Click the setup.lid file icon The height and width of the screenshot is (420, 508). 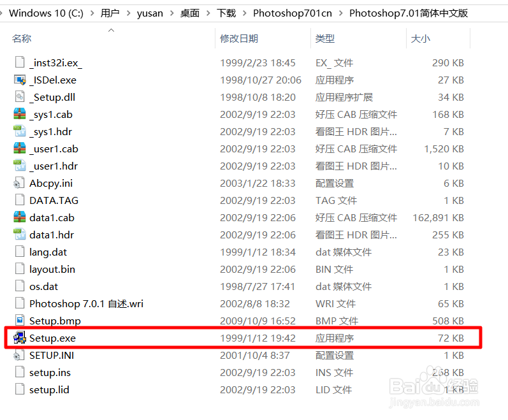click(20, 389)
